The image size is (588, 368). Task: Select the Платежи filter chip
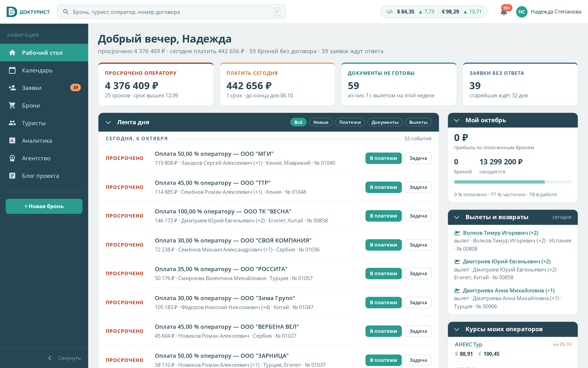(350, 122)
